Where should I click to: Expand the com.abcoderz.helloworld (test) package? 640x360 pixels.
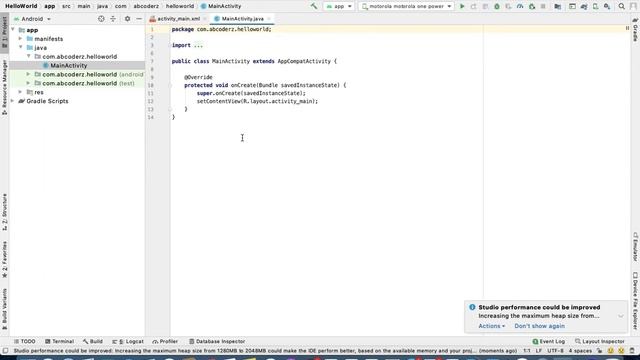tap(28, 83)
